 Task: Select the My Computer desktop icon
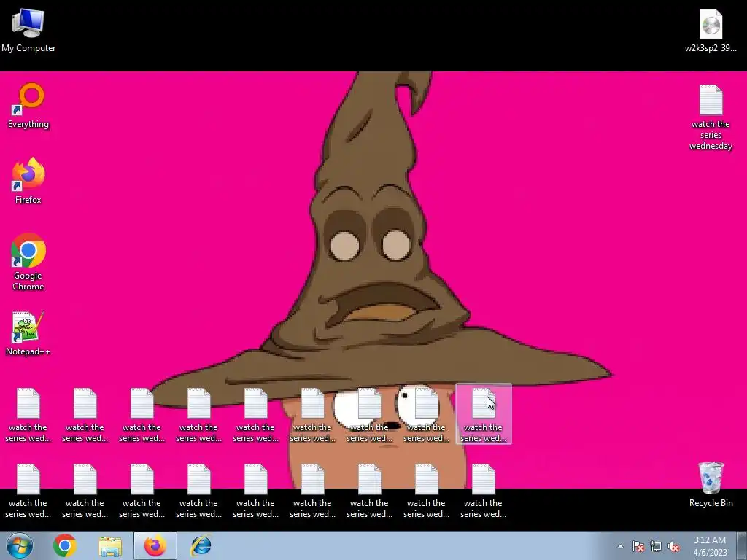[28, 30]
